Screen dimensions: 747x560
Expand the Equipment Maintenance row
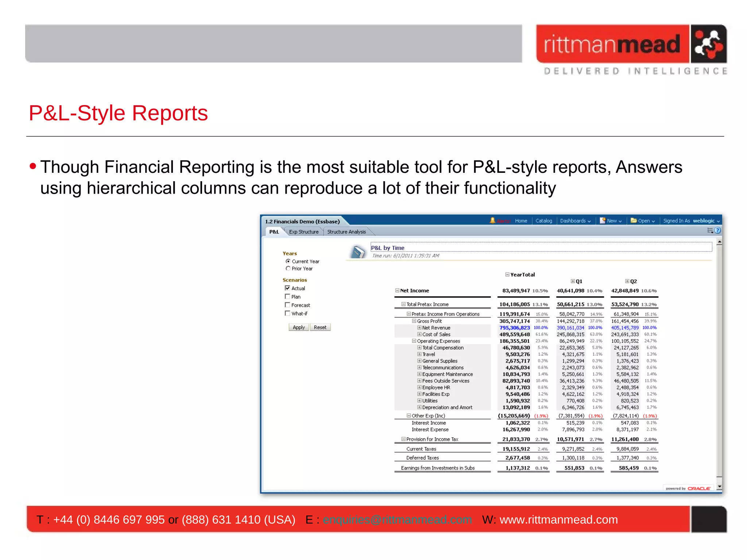pos(419,374)
